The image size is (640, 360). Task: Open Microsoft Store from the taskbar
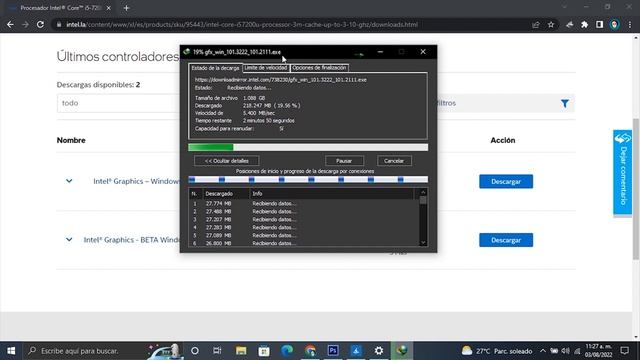click(264, 351)
